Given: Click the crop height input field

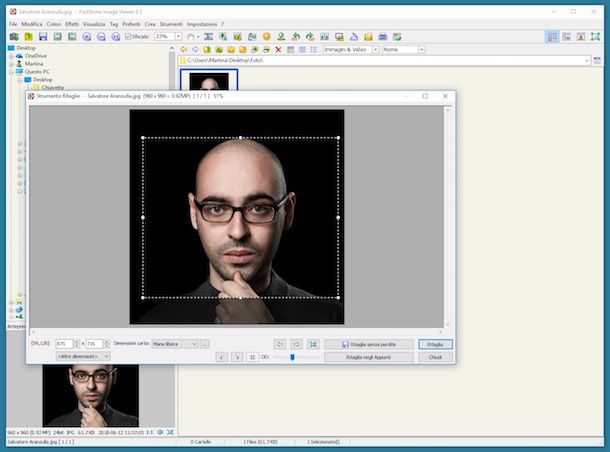Looking at the screenshot, I should tap(94, 344).
